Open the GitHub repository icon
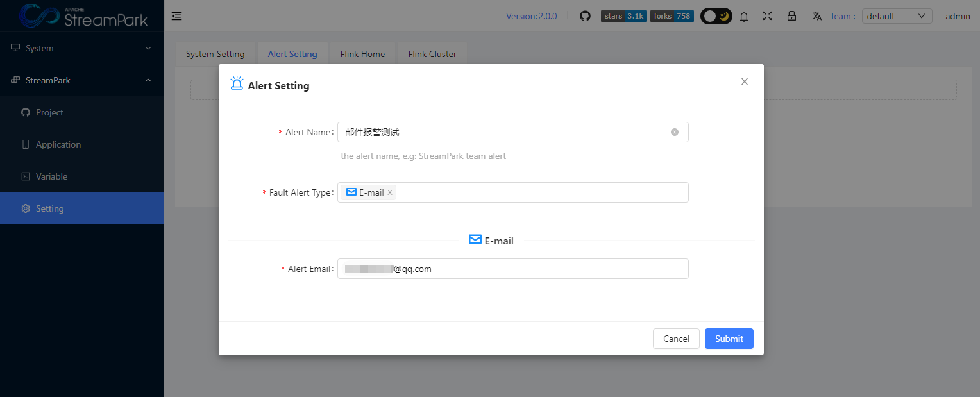 pos(585,16)
